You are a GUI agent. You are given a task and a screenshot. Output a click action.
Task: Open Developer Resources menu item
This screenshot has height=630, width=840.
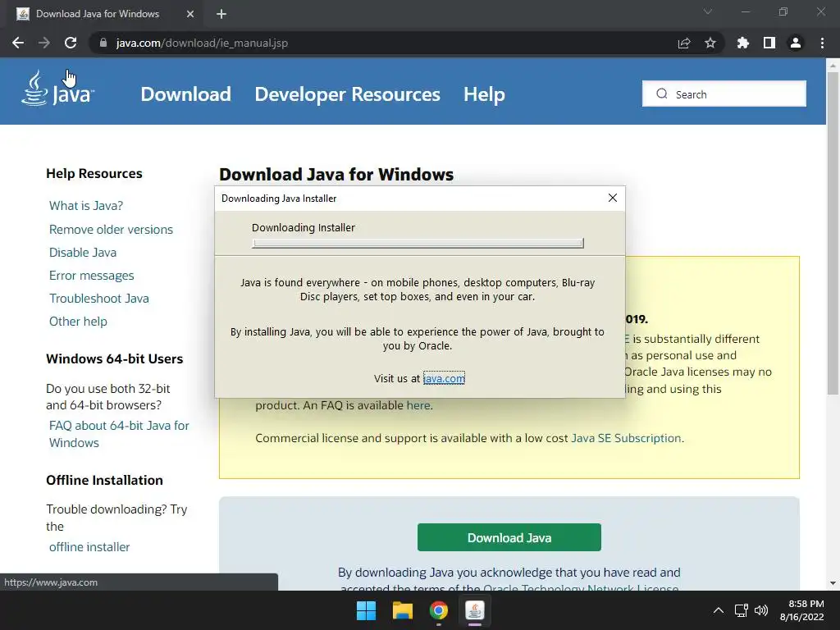tap(347, 94)
